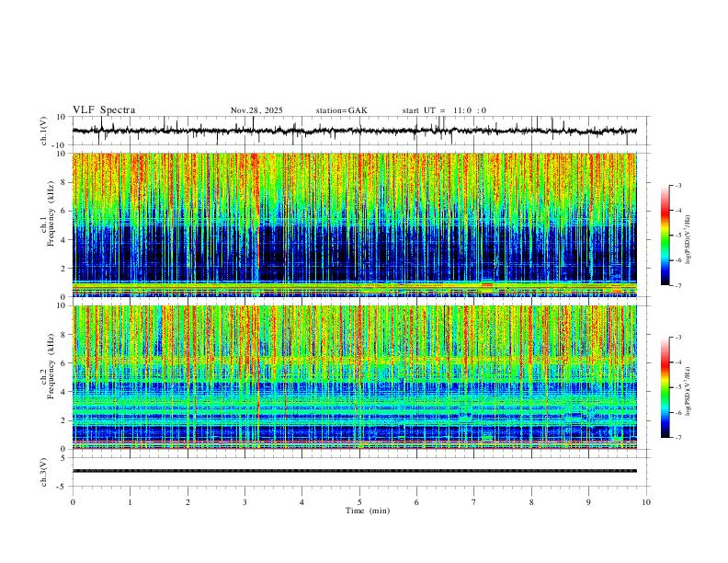Click the "-4" tick on ch.2 colorbar
The image size is (728, 563).
pos(678,362)
